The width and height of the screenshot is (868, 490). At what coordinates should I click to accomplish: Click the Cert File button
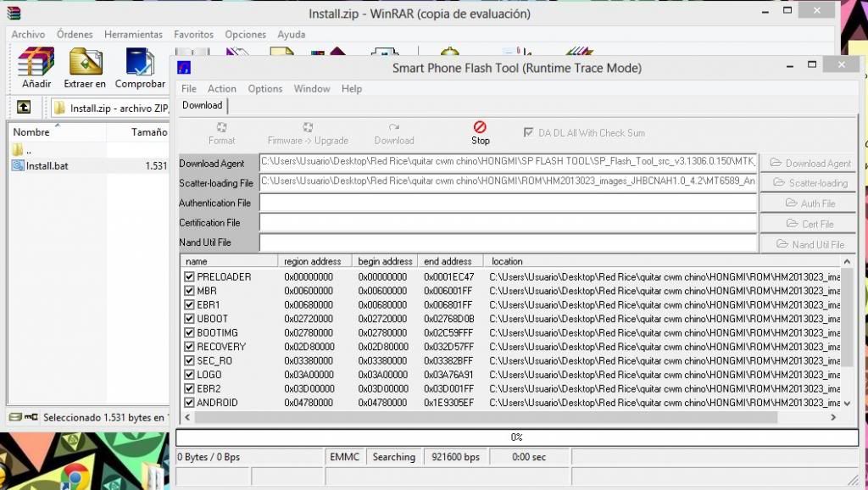coord(808,224)
